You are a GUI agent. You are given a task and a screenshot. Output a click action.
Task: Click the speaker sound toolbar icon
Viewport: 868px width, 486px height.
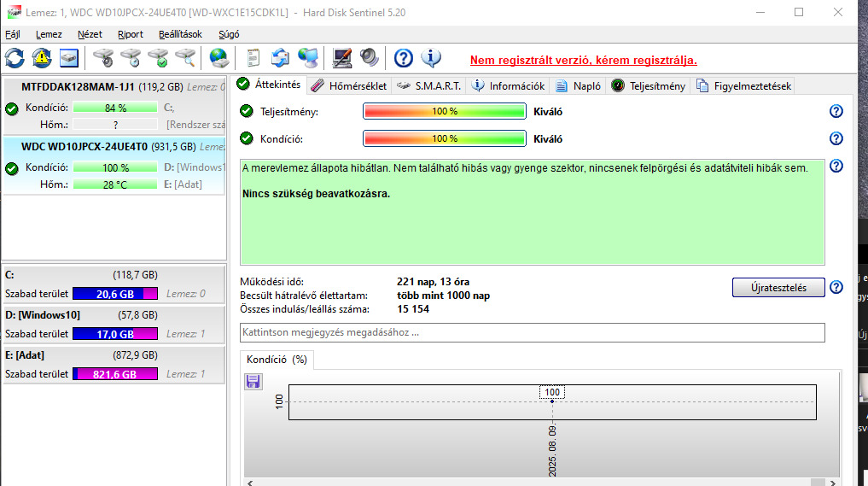pos(370,58)
